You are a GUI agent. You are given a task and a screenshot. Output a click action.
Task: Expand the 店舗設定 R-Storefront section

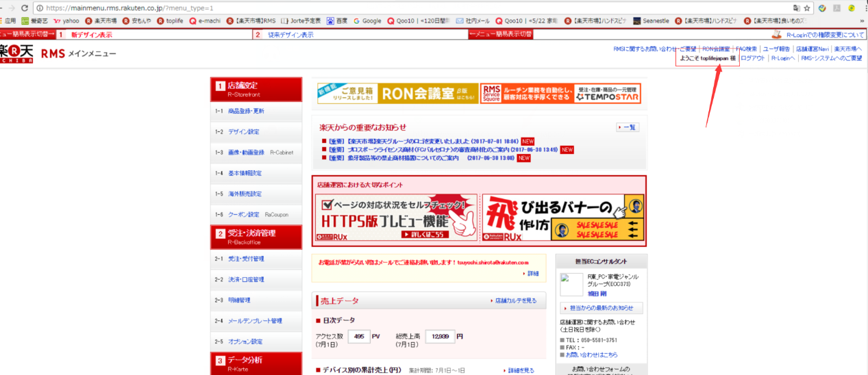pos(256,89)
